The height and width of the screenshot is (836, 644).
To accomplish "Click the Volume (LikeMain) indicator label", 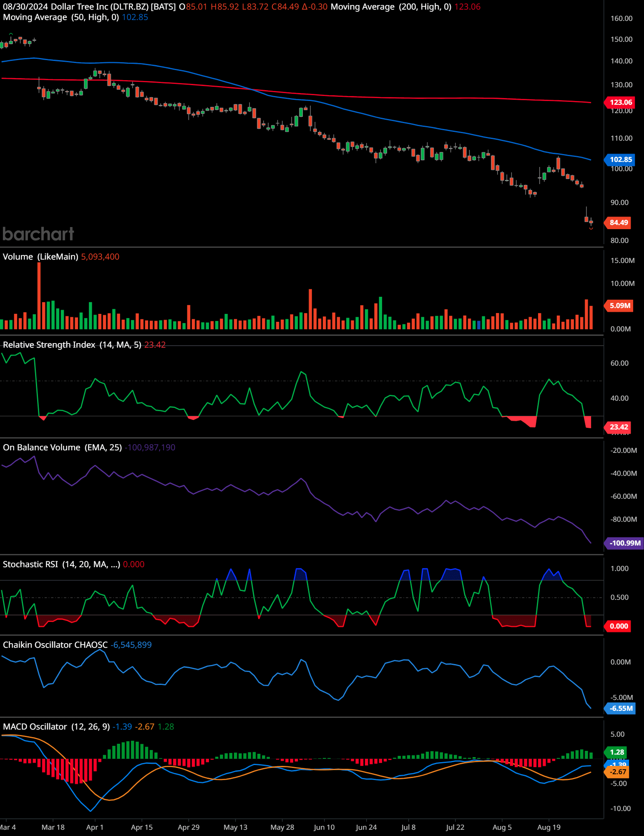I will (40, 257).
